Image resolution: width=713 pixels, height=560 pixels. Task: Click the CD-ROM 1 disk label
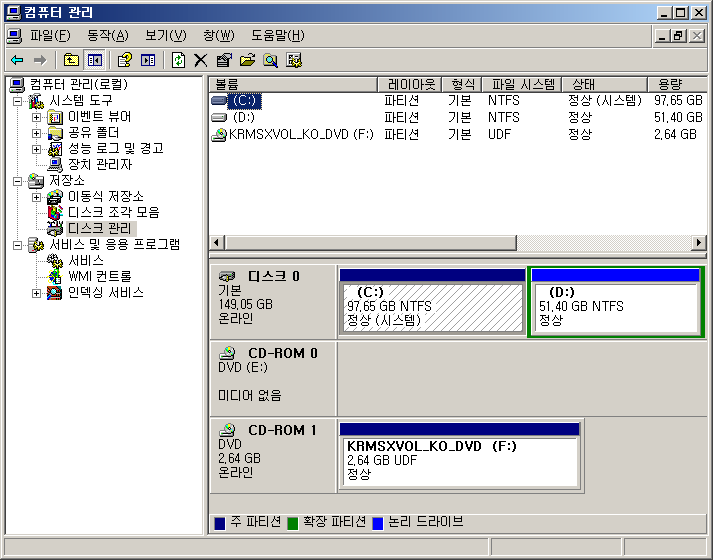tap(273, 455)
